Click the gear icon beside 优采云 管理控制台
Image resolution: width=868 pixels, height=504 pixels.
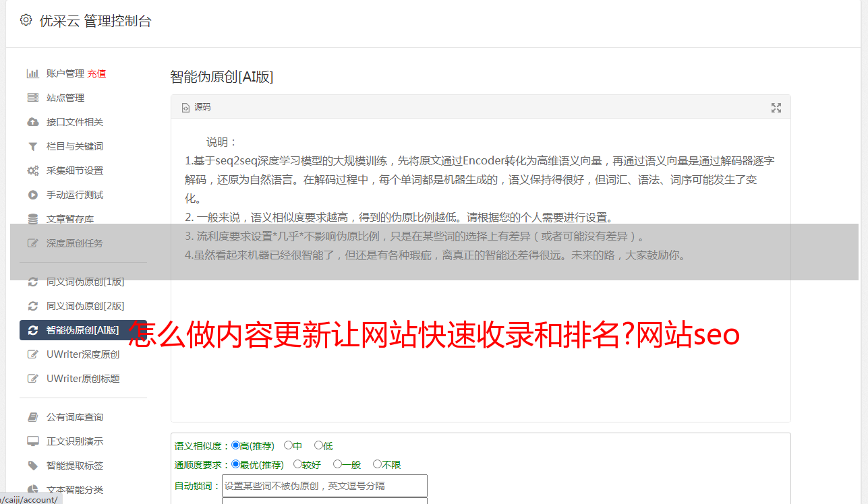coord(26,20)
